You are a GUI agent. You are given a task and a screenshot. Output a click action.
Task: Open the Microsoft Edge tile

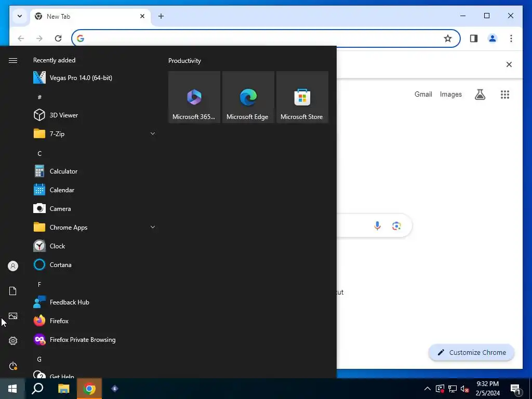248,97
